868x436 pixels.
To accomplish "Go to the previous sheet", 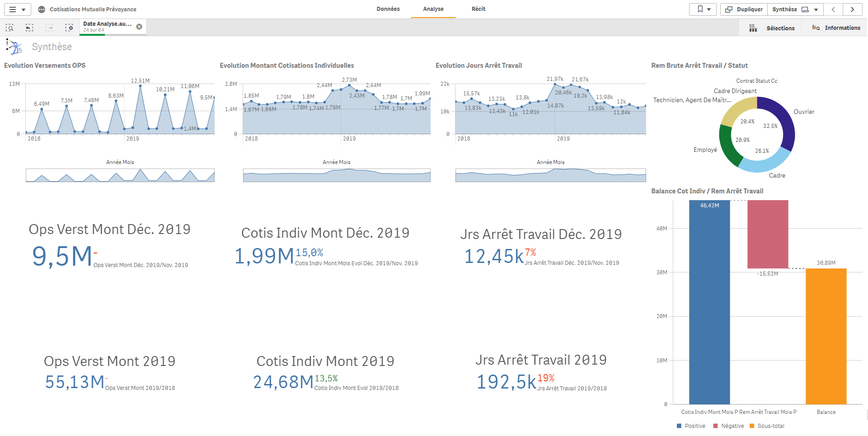I will tap(833, 9).
